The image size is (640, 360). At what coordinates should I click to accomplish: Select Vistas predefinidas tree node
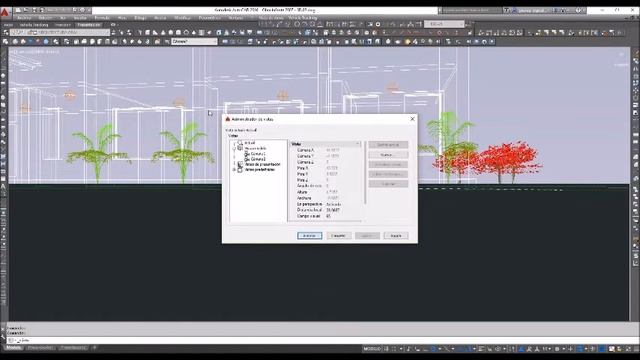click(x=260, y=169)
